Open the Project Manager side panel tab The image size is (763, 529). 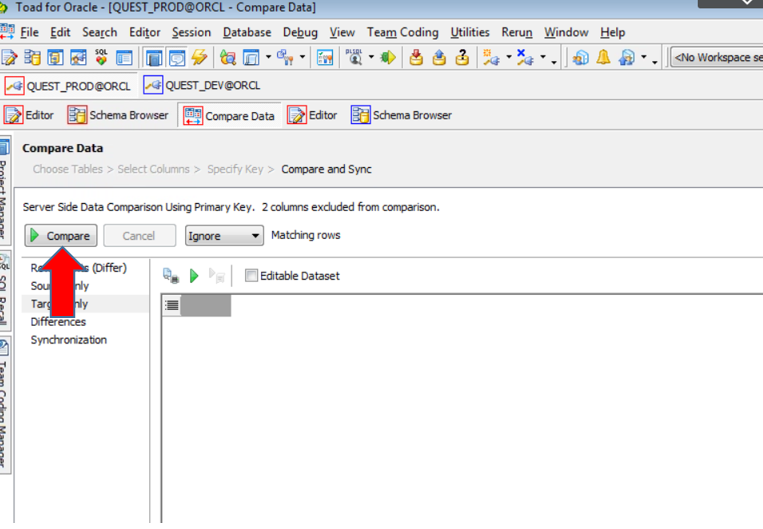coord(4,190)
